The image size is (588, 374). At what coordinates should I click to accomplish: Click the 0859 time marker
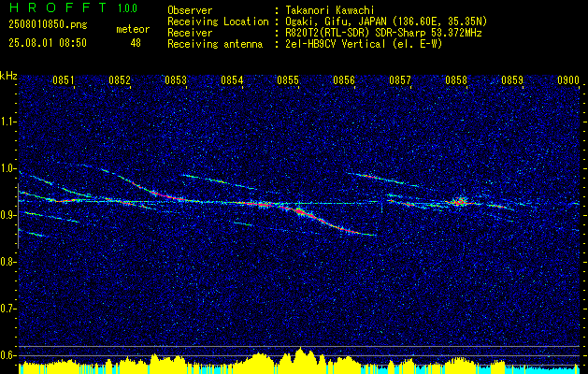click(512, 80)
